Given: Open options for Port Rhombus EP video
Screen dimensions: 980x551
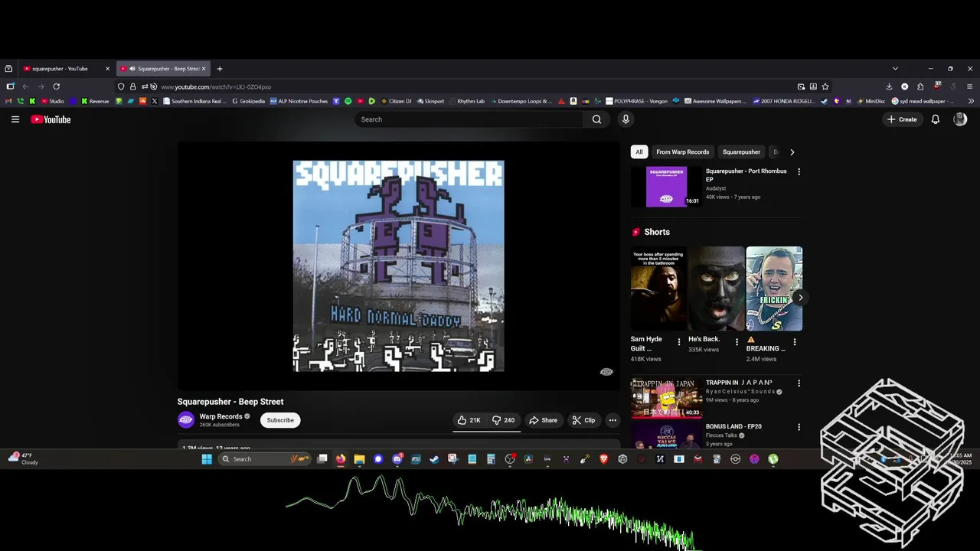Looking at the screenshot, I should pyautogui.click(x=799, y=172).
